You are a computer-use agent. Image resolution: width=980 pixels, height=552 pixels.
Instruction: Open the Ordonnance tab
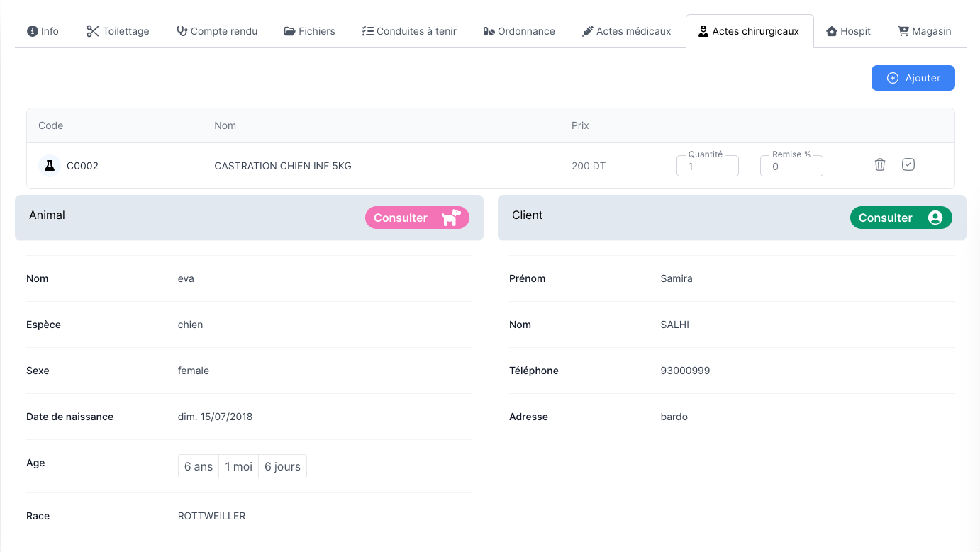coord(519,31)
